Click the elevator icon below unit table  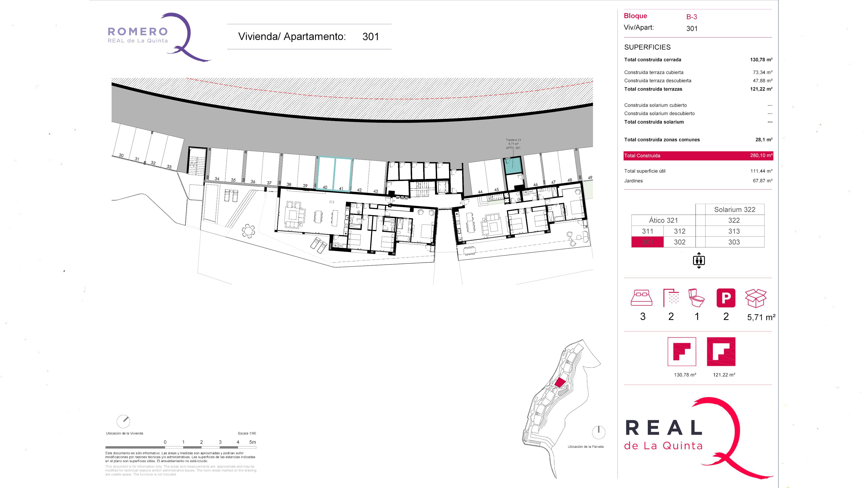coord(699,260)
